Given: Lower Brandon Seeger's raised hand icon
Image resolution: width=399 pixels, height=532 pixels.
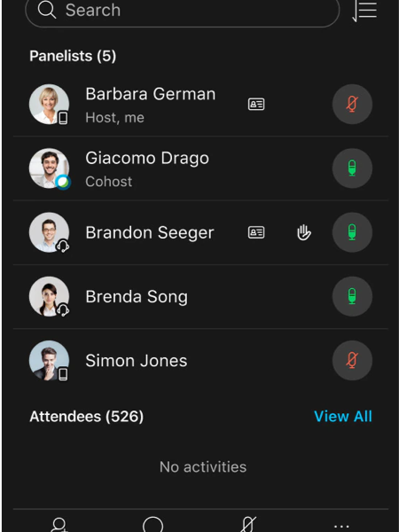Looking at the screenshot, I should 303,232.
